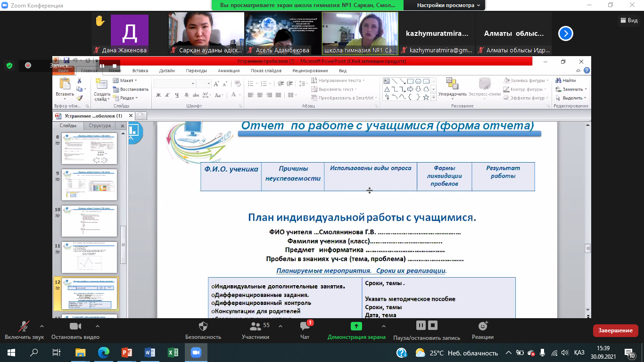Toggle align text right

[269, 95]
